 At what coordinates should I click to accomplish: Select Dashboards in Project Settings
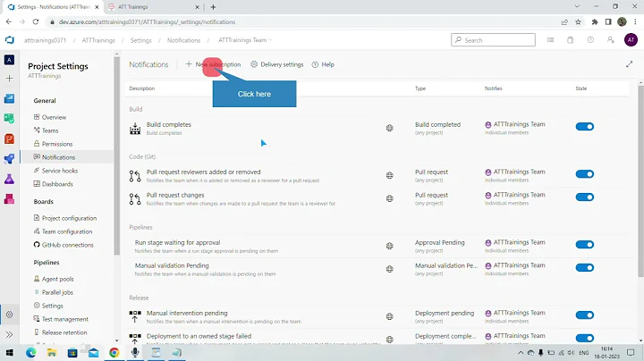pos(57,184)
